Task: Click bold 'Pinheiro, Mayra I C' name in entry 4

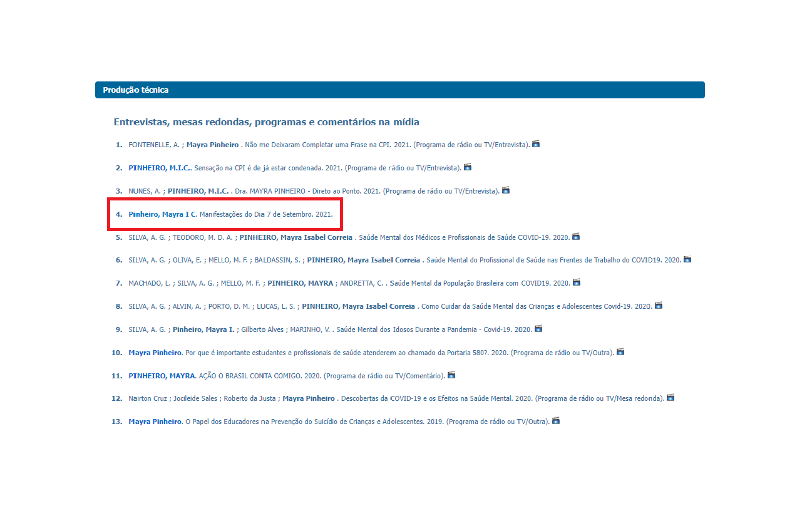Action: (162, 214)
